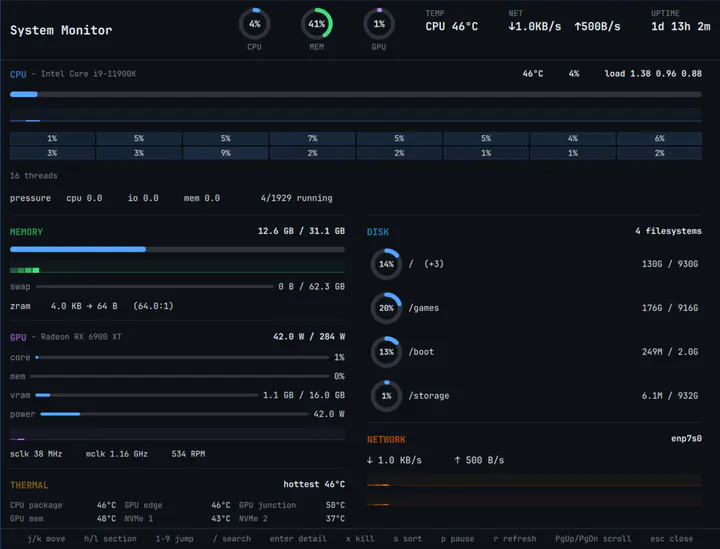Click the GPU power usage bar
Viewport: 720px width, 549px height.
174,414
